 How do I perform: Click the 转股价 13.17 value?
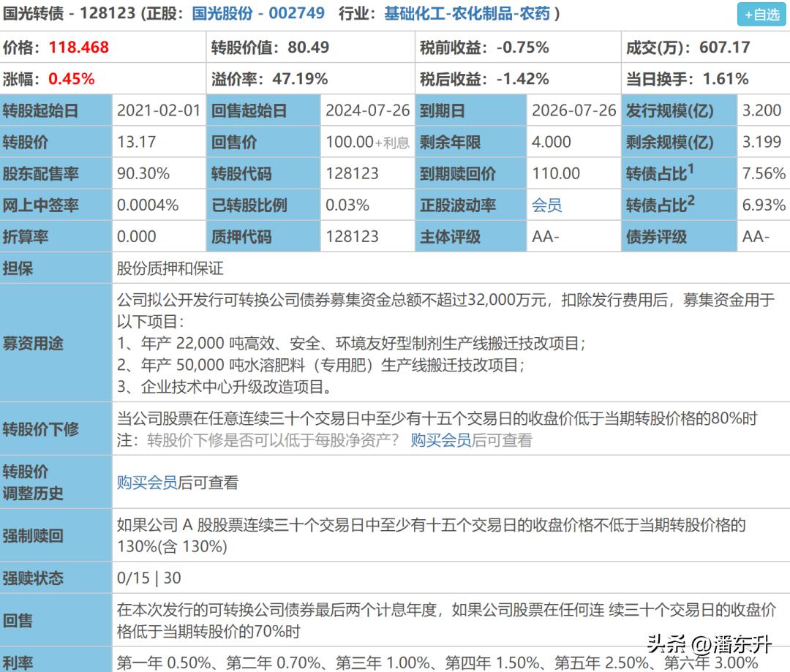(x=137, y=142)
